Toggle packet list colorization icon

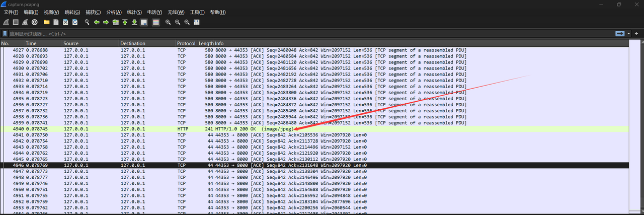[155, 22]
